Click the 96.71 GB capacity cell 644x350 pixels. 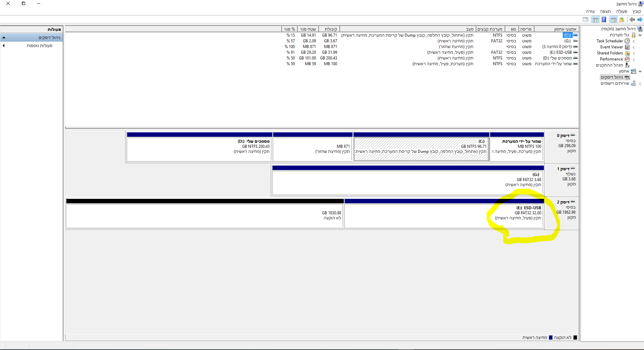coord(329,35)
